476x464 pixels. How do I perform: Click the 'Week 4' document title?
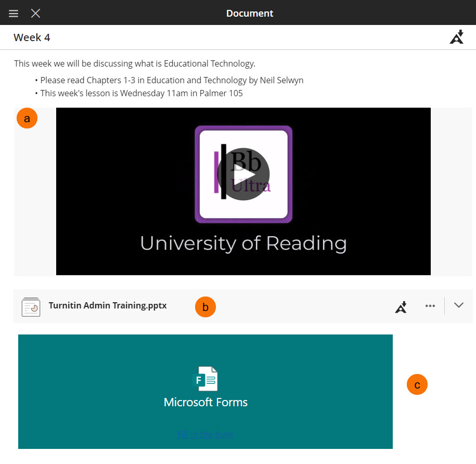(32, 37)
